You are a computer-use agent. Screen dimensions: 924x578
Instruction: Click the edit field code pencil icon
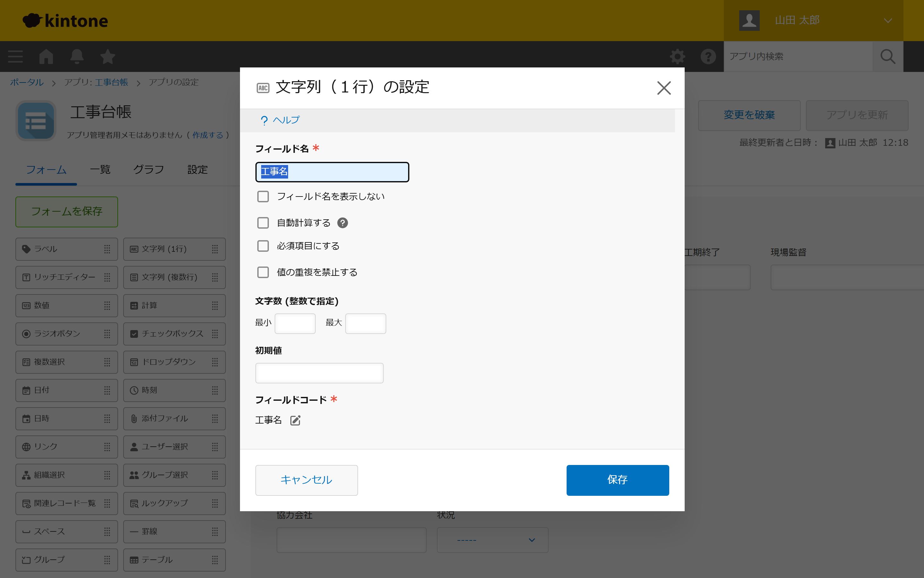[x=295, y=420]
